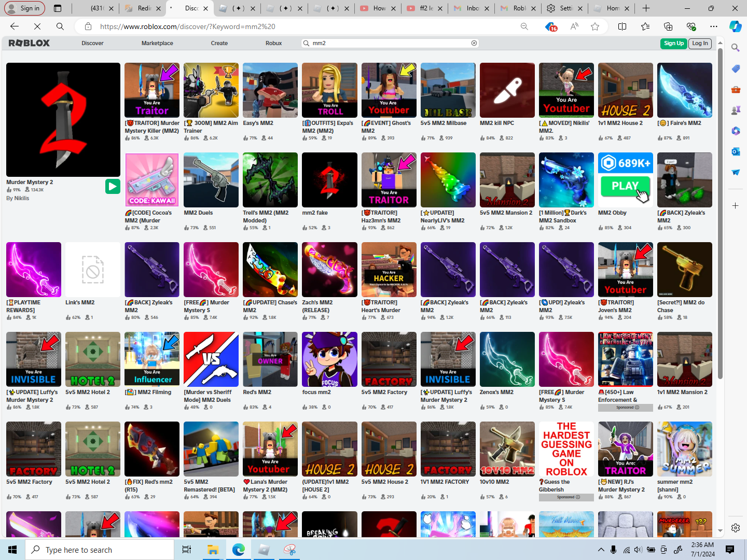Open the focus mm2 game thumbnail

tap(329, 359)
